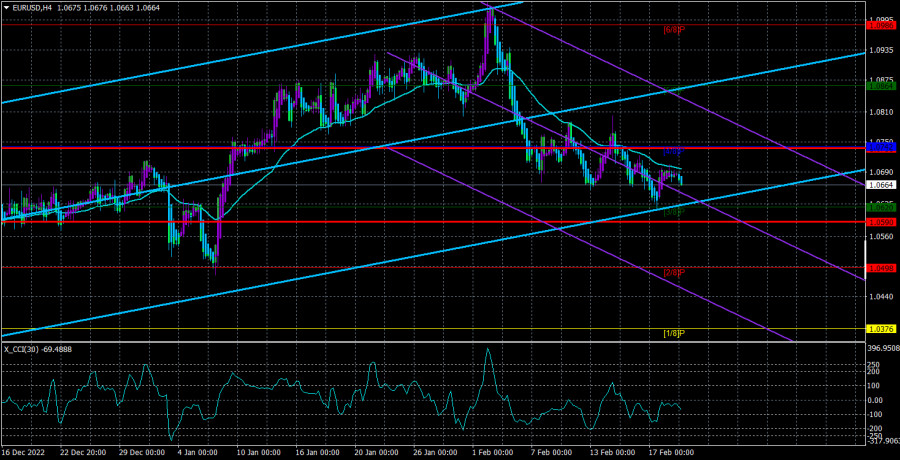Open the EURUSD,H4 chart title label

point(32,9)
